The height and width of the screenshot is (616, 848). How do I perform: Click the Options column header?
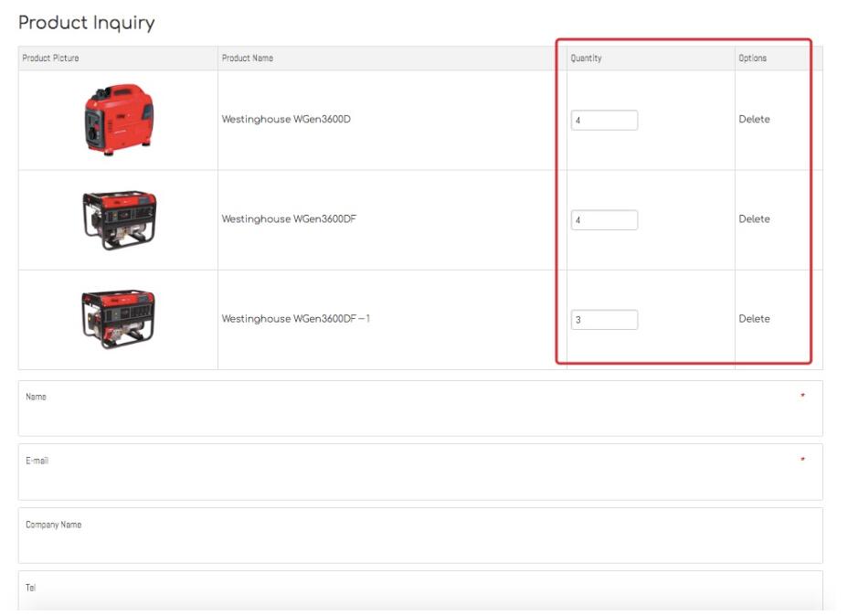click(753, 58)
